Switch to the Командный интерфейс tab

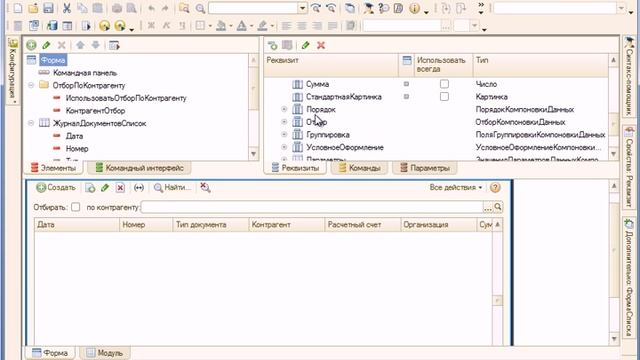[140, 168]
